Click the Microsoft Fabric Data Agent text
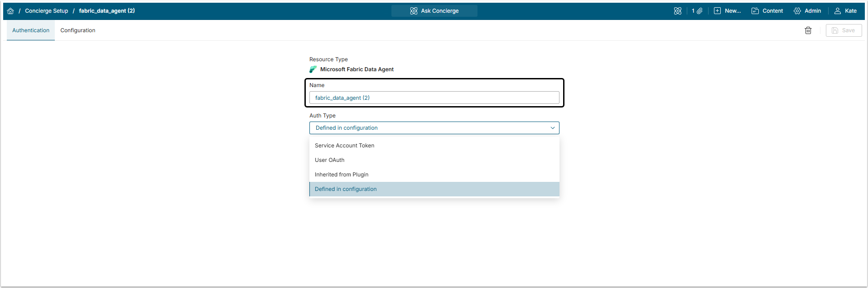The width and height of the screenshot is (868, 288). point(357,69)
